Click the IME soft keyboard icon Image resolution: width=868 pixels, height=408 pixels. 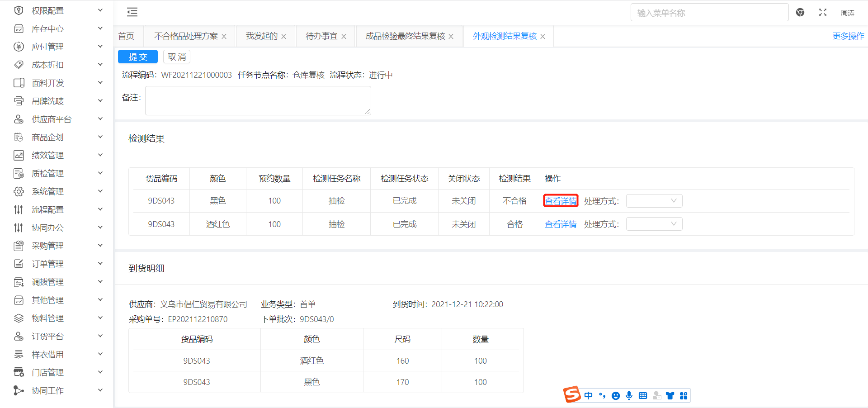(642, 396)
